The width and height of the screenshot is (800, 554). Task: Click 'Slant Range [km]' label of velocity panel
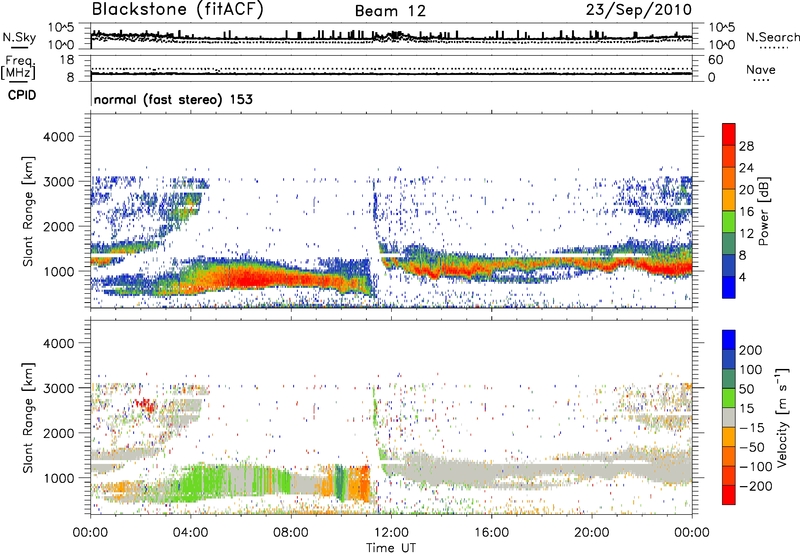(28, 417)
